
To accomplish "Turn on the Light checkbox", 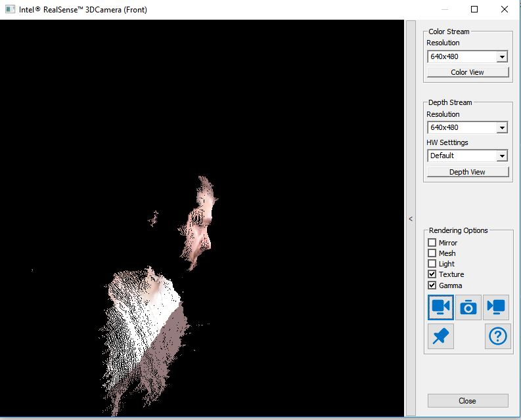I will pos(432,264).
